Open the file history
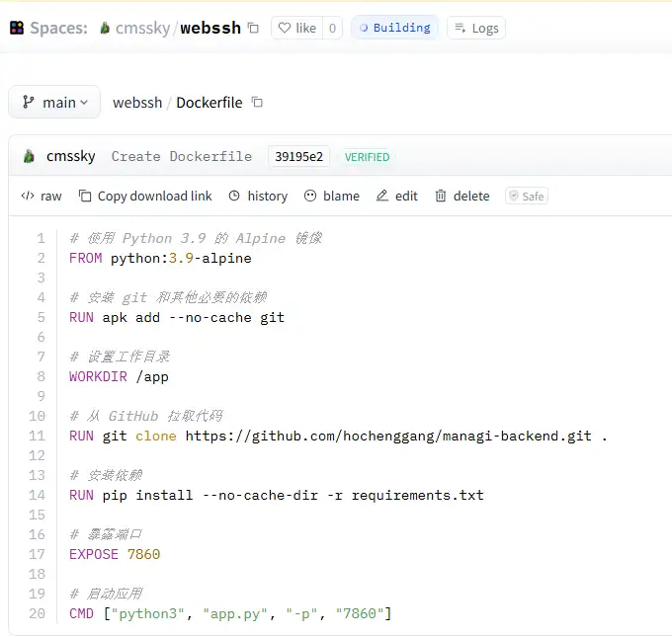 (258, 196)
